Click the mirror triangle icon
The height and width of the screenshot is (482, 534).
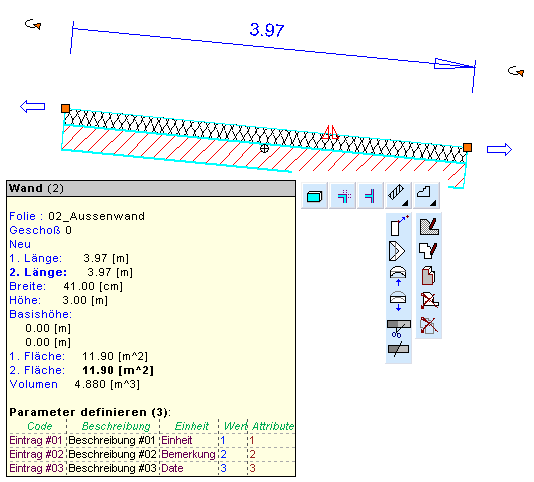(397, 251)
